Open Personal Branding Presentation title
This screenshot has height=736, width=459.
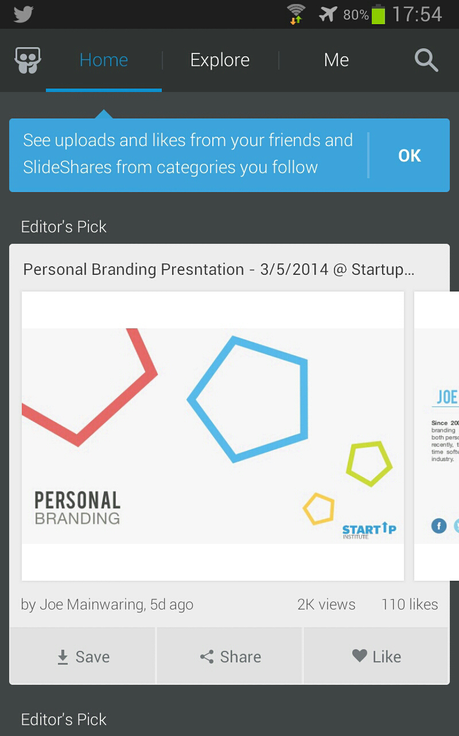(219, 269)
